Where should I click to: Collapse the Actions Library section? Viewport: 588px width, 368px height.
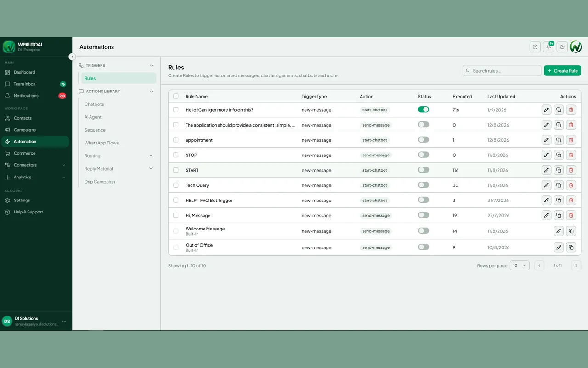[x=152, y=91]
